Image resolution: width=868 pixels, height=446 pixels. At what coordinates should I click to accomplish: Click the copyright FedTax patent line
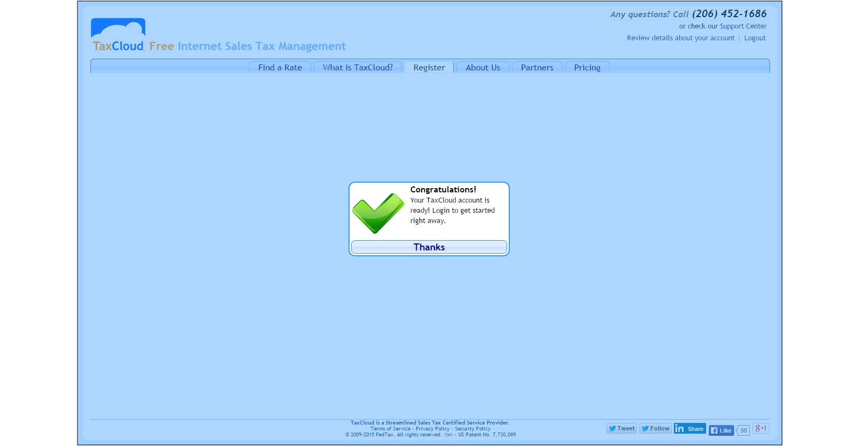(430, 435)
